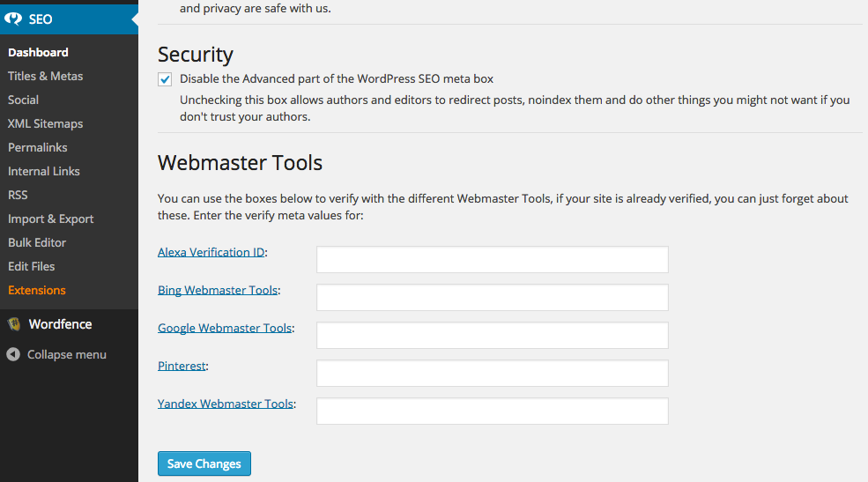Select Internal Links in sidebar
The image size is (868, 482).
coord(43,171)
